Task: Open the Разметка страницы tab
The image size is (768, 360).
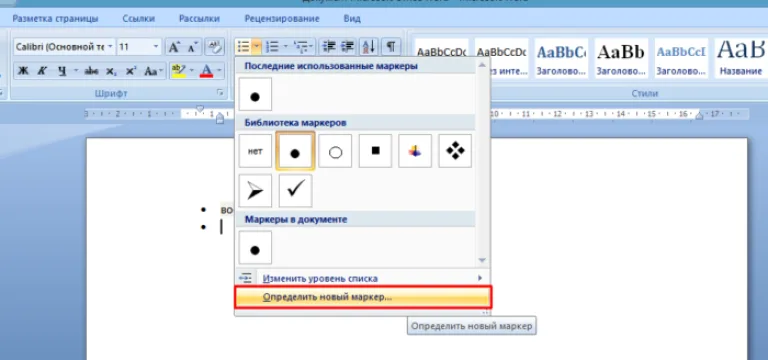Action: point(55,19)
